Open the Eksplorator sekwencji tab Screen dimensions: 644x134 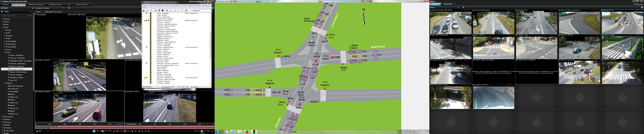[x=36, y=4]
